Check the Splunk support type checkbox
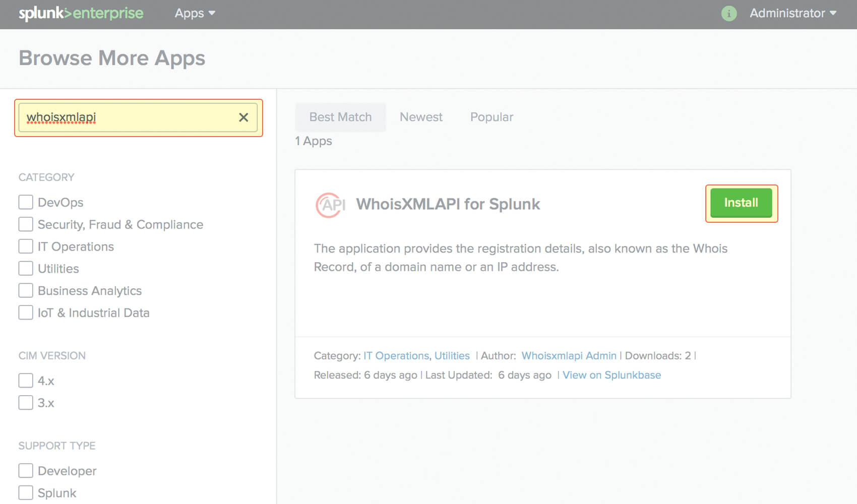The width and height of the screenshot is (857, 504). click(x=26, y=493)
